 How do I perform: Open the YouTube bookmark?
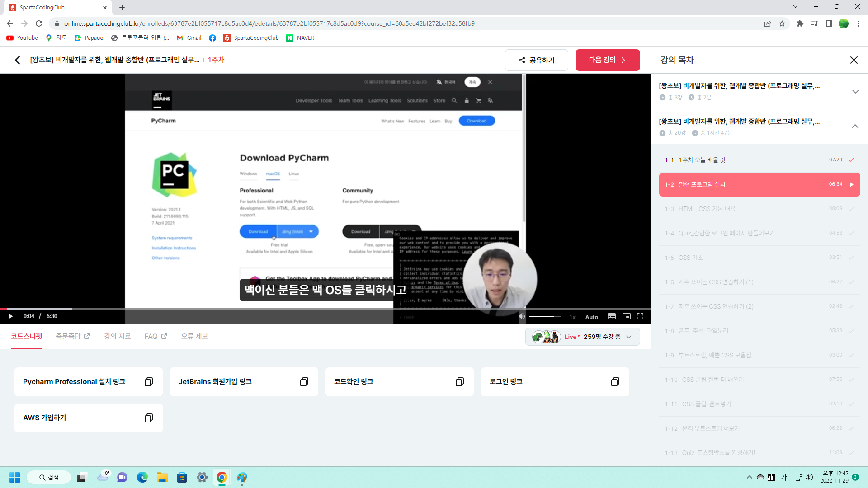click(22, 38)
